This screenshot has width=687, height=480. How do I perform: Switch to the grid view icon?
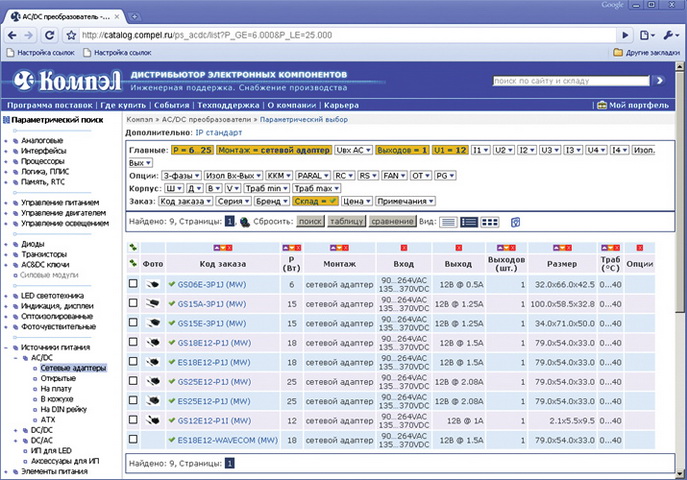489,222
